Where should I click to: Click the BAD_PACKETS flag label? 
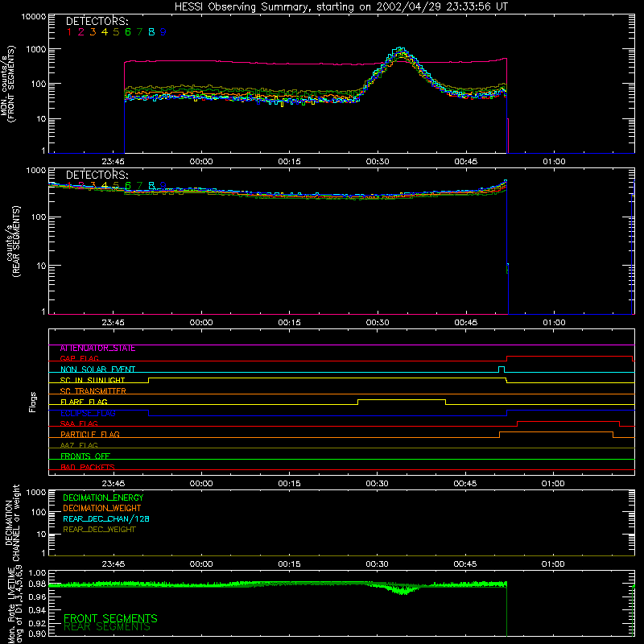[88, 468]
